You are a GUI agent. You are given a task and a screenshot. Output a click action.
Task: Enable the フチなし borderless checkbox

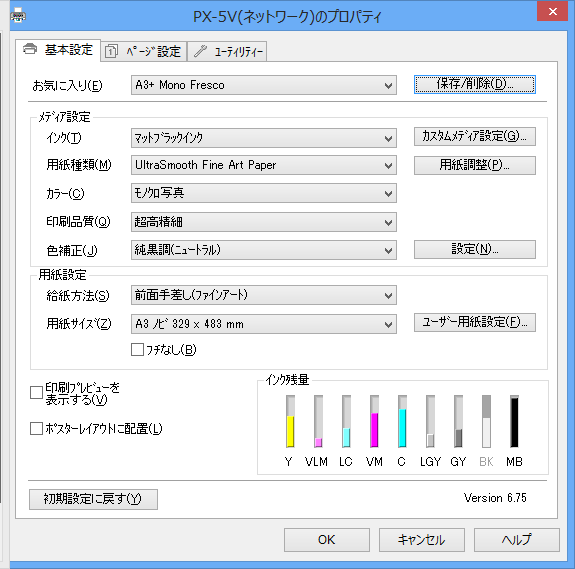tap(137, 349)
